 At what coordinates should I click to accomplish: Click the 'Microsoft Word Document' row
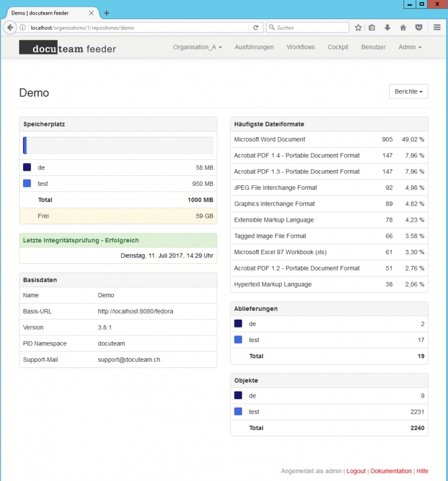[329, 139]
